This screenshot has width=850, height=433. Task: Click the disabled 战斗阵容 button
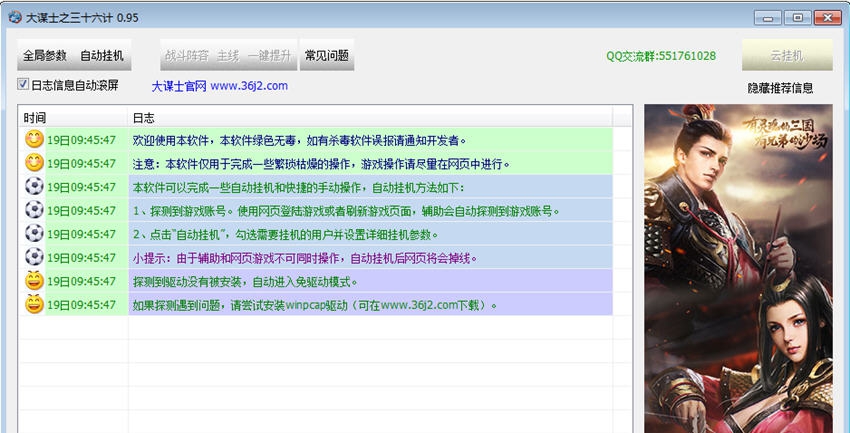187,55
